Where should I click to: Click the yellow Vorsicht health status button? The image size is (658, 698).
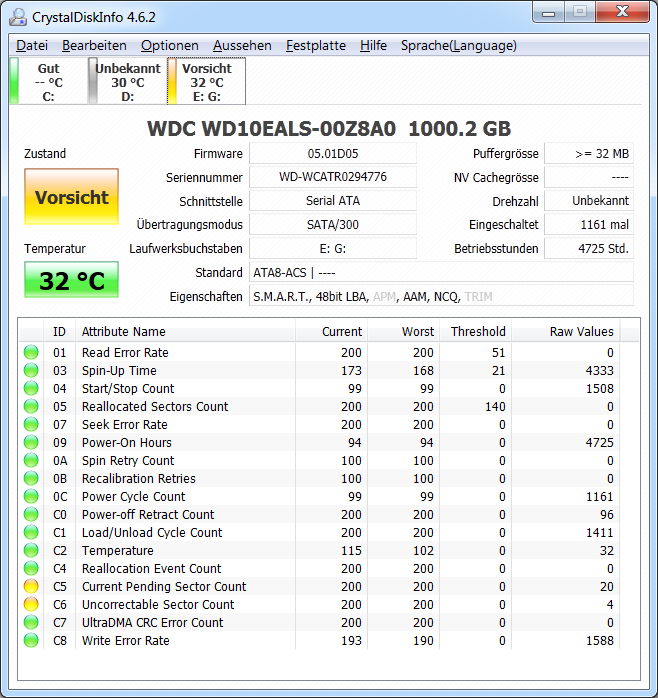pos(71,196)
